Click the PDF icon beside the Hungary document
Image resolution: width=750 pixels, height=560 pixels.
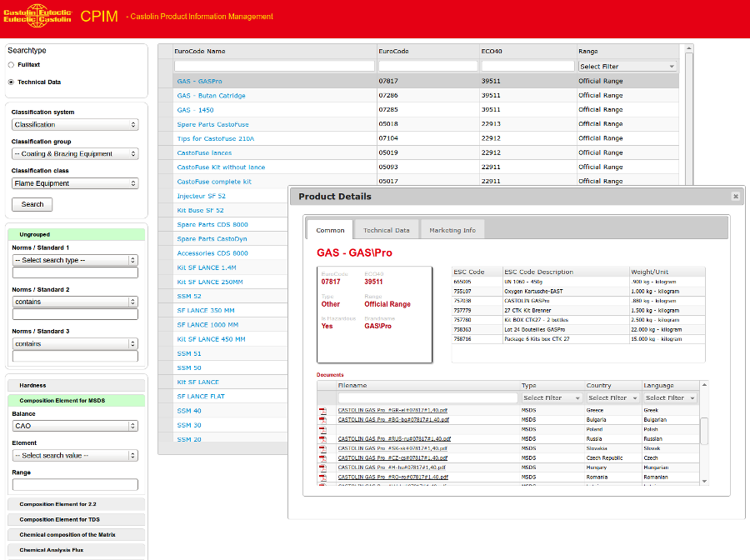[322, 467]
